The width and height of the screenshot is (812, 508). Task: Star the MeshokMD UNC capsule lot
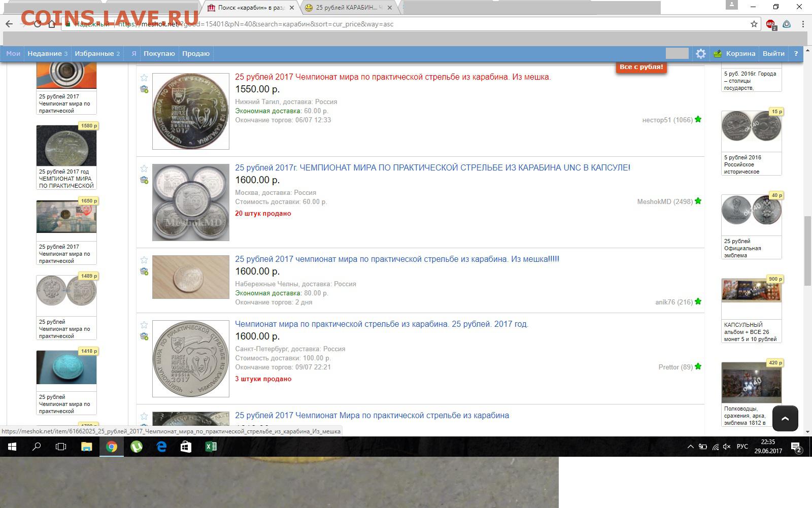tap(144, 168)
